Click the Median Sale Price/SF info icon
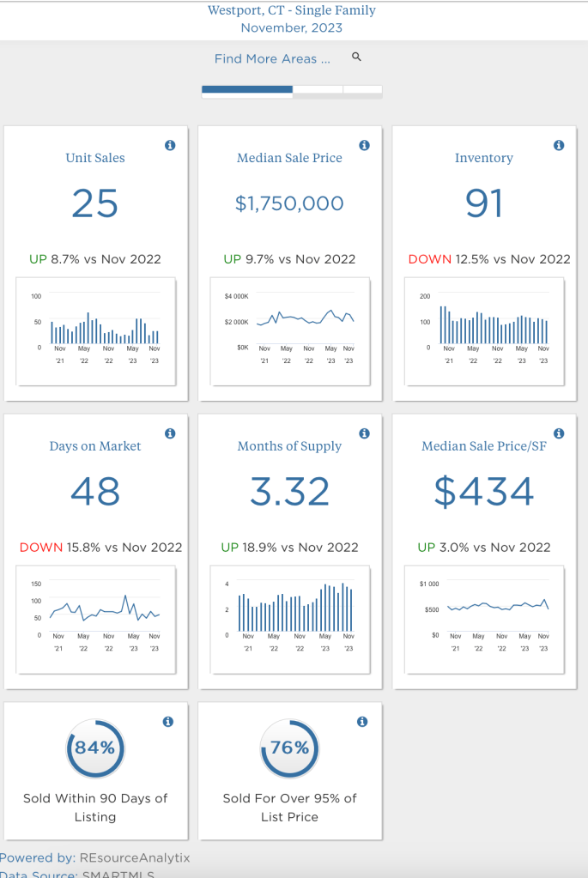Viewport: 588px width, 878px height. [x=559, y=434]
